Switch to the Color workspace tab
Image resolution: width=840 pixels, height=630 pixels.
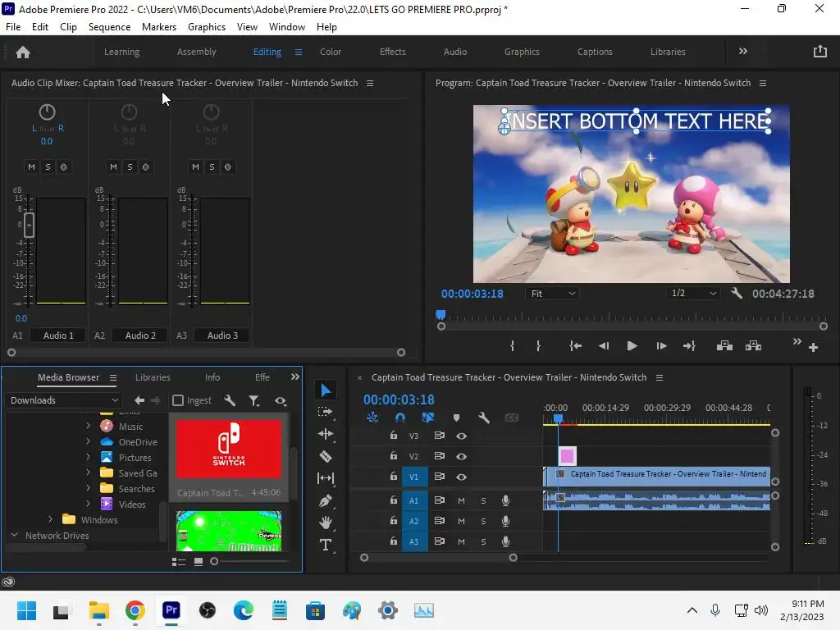point(331,52)
